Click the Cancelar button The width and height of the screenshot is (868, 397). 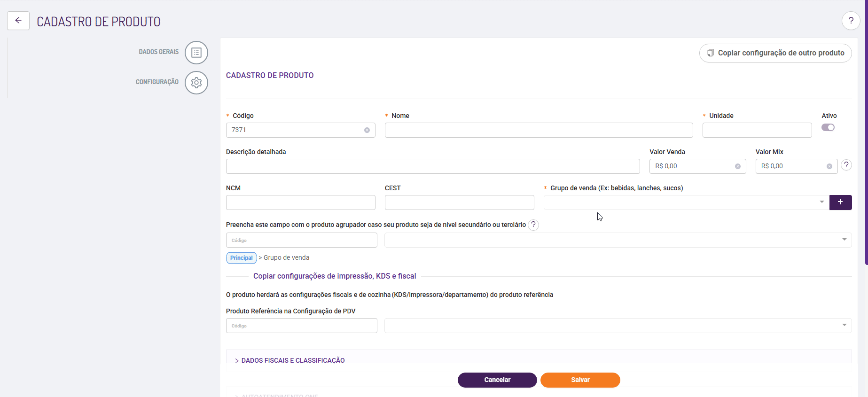pyautogui.click(x=497, y=380)
